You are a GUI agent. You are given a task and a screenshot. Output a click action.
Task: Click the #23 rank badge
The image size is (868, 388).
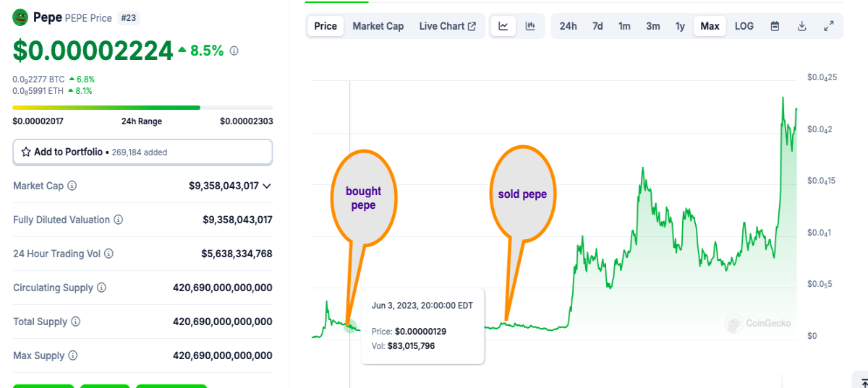[x=129, y=18]
